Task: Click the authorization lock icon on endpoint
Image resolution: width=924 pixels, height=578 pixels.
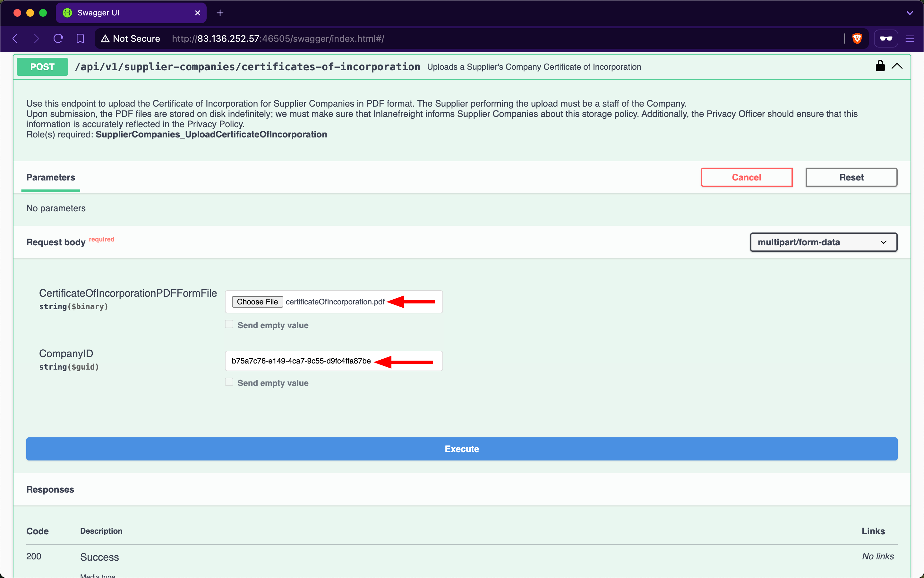Action: [x=880, y=66]
